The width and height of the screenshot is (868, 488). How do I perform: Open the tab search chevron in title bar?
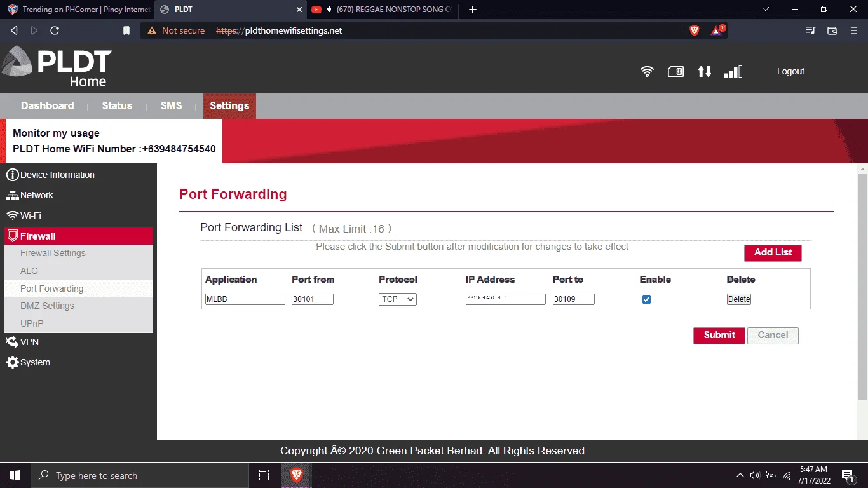click(766, 10)
